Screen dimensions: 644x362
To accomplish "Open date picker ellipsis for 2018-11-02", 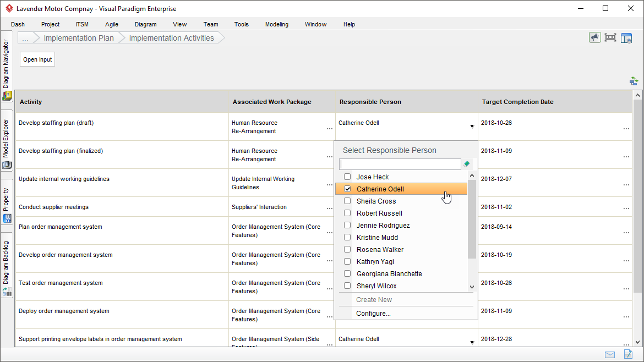I will (x=626, y=209).
